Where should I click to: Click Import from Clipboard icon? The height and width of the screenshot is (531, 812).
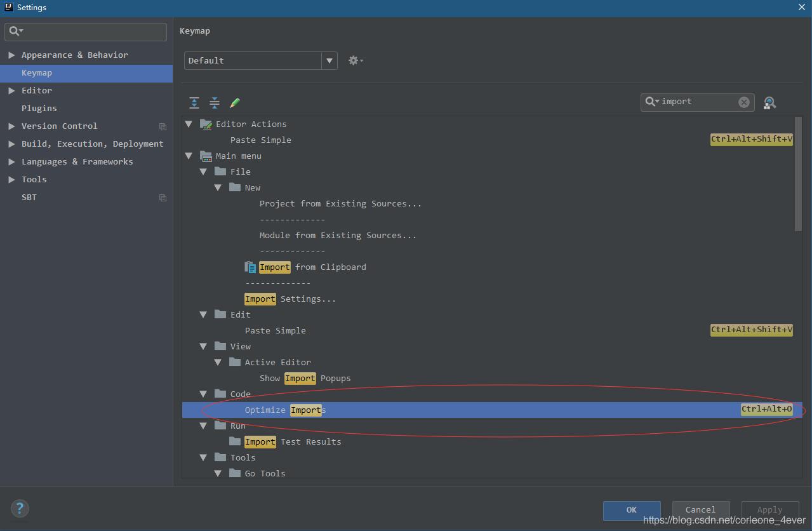(250, 267)
